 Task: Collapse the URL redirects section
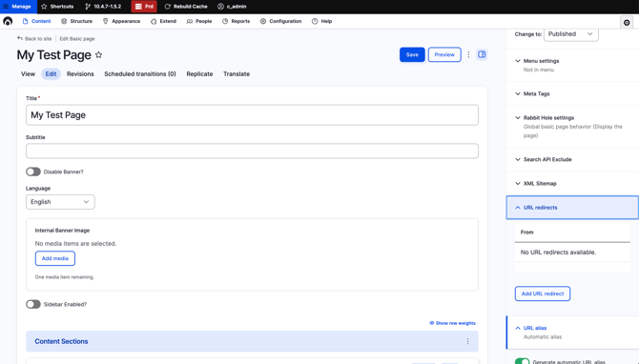[x=572, y=208]
